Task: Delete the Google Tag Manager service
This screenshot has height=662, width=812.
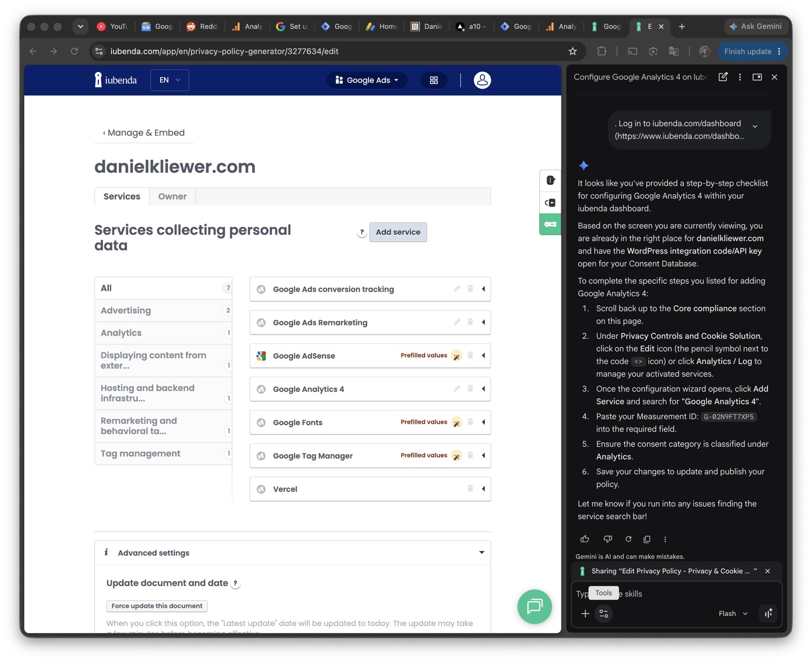Action: [470, 455]
